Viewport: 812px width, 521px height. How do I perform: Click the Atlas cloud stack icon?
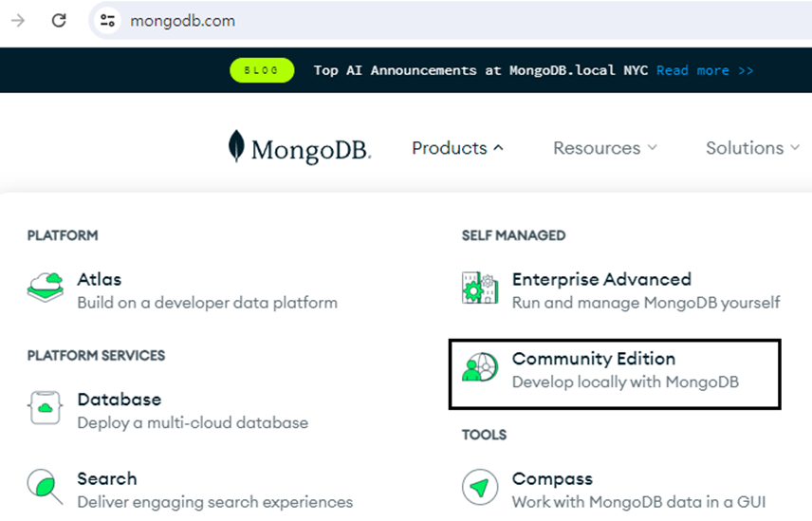click(x=46, y=288)
